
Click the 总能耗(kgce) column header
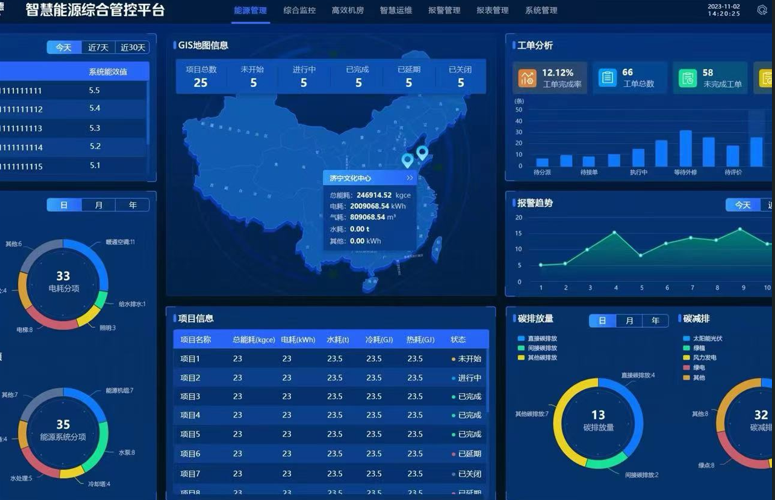pyautogui.click(x=254, y=340)
